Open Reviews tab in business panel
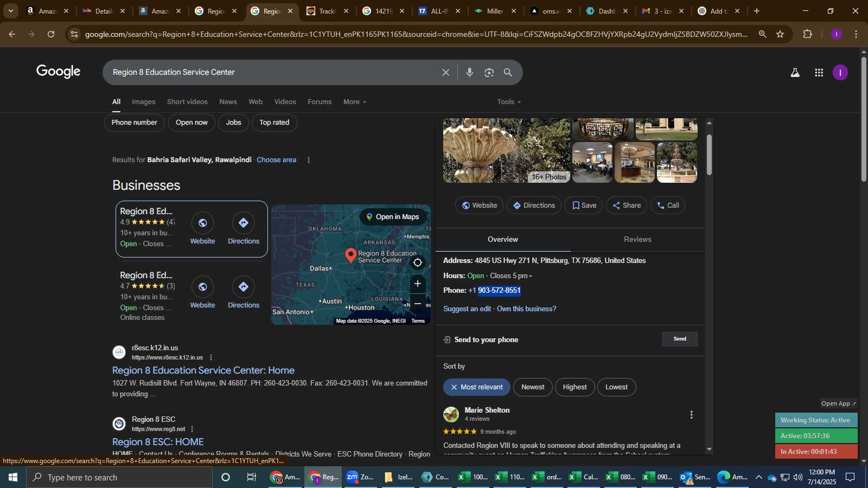Image resolution: width=868 pixels, height=488 pixels. pos(637,240)
